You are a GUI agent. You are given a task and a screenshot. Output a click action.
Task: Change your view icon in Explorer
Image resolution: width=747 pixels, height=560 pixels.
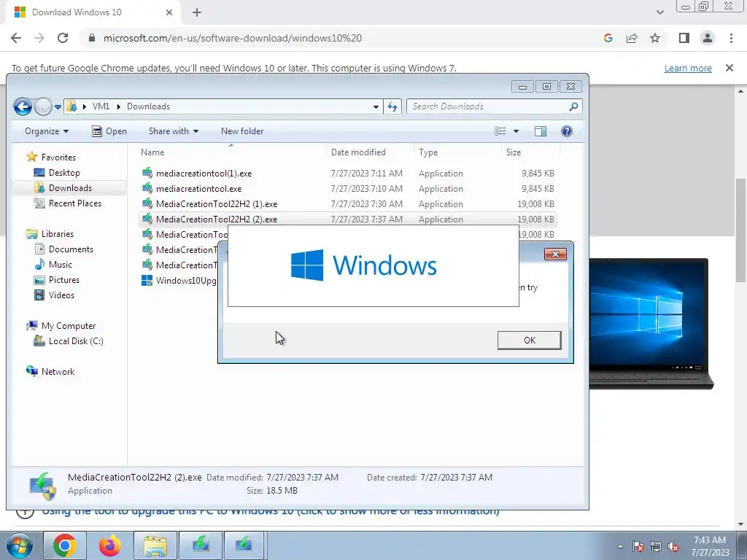coord(500,131)
